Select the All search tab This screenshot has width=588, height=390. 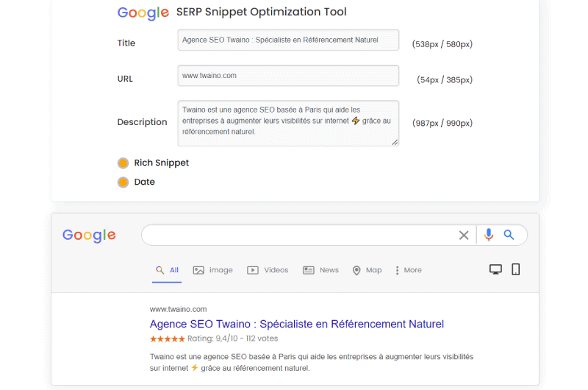tap(167, 270)
